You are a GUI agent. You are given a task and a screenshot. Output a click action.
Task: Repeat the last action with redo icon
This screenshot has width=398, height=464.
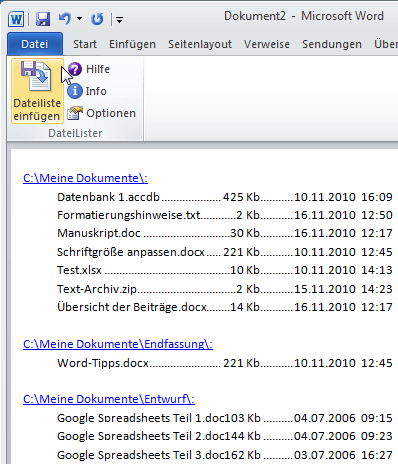click(97, 19)
